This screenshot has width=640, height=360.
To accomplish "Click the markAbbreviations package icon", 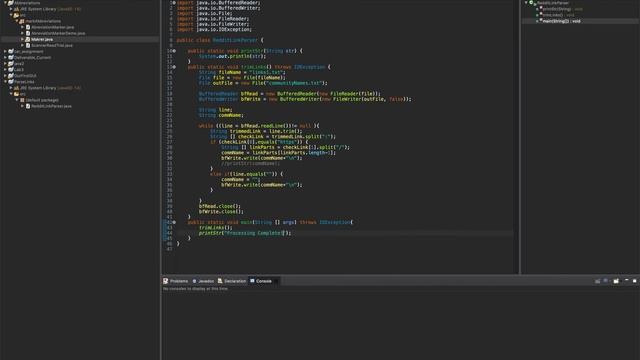I will coord(22,21).
